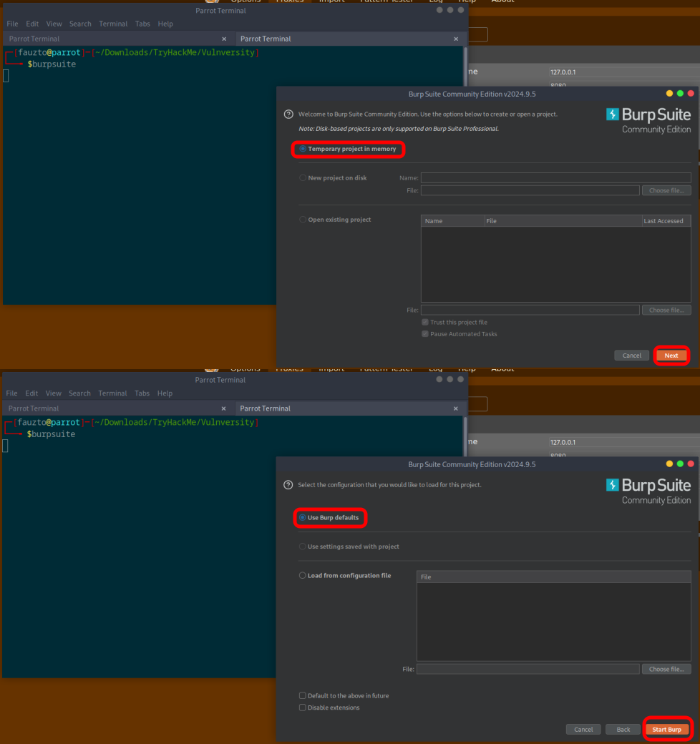Toggle 'Trust this project file' checkbox
Image resolution: width=700 pixels, height=744 pixels.
click(425, 322)
